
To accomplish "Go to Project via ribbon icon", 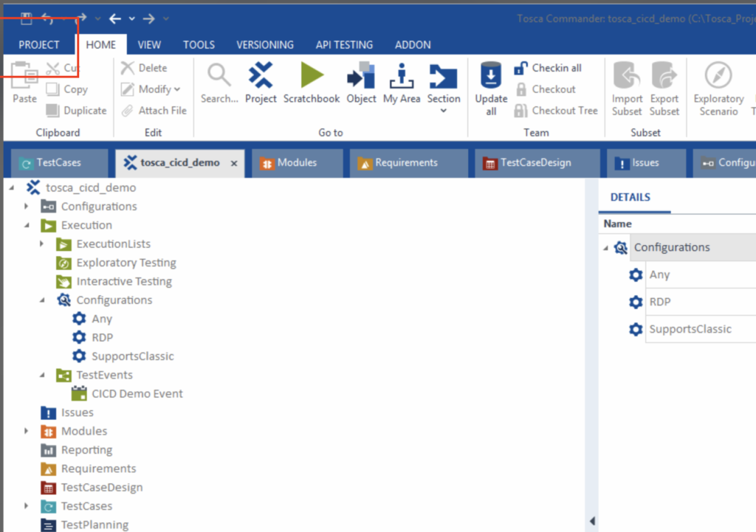I will point(261,83).
